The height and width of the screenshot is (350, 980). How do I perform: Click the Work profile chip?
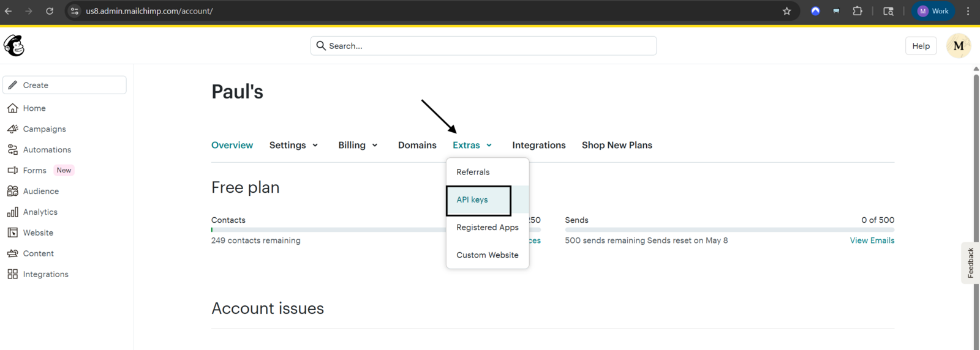coord(933,11)
